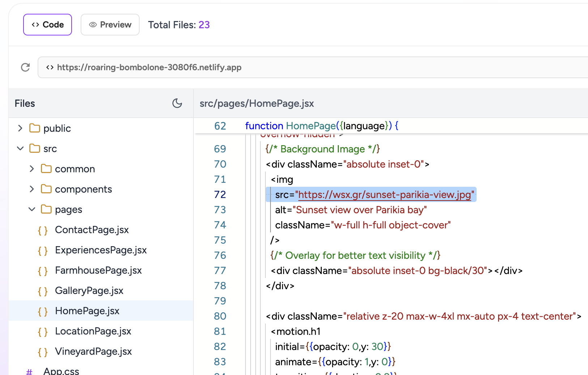Switch to the Preview tab
Image resolution: width=588 pixels, height=375 pixels.
tap(110, 25)
